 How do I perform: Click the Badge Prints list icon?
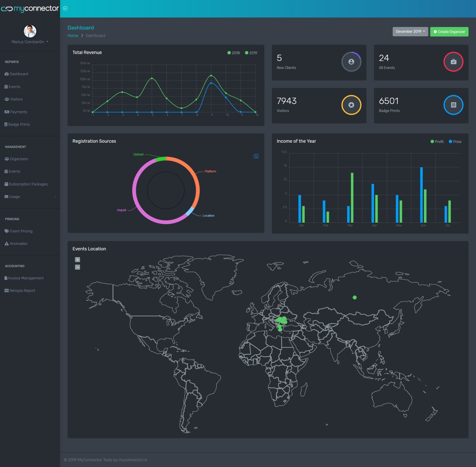click(x=453, y=105)
